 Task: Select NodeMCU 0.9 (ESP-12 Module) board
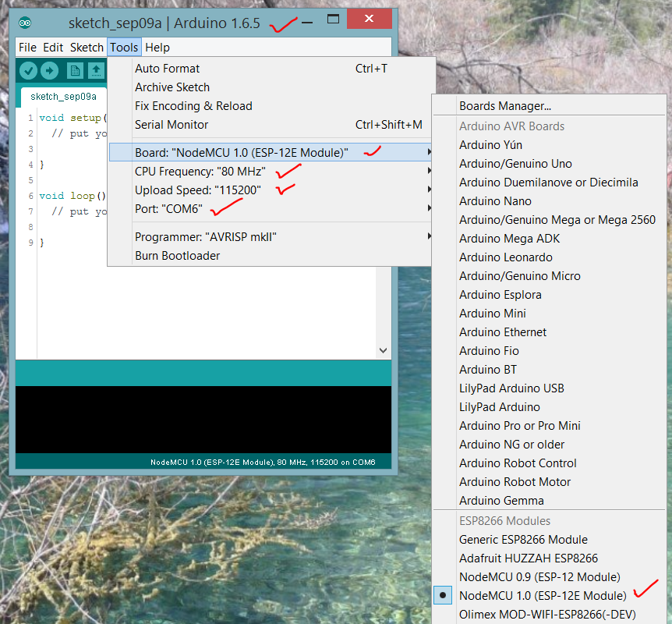(549, 577)
